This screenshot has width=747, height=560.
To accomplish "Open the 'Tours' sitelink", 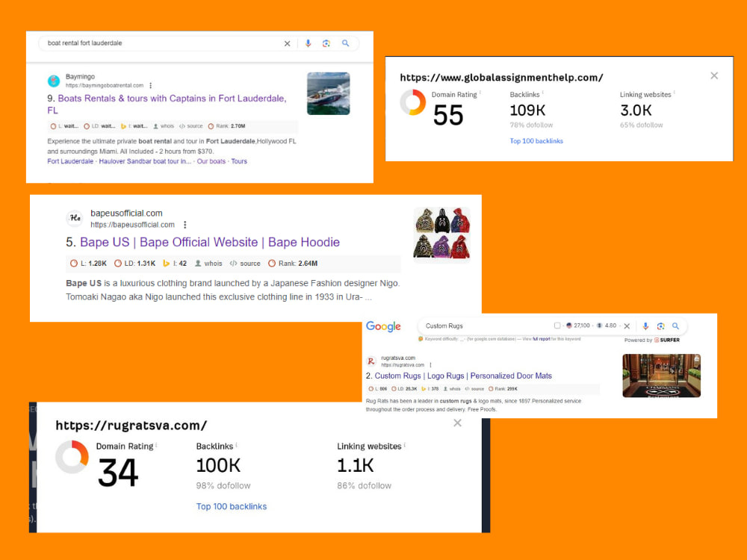I will tap(239, 161).
